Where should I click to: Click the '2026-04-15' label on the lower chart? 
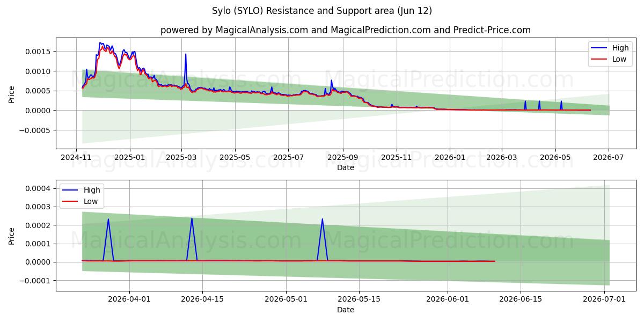pos(202,300)
